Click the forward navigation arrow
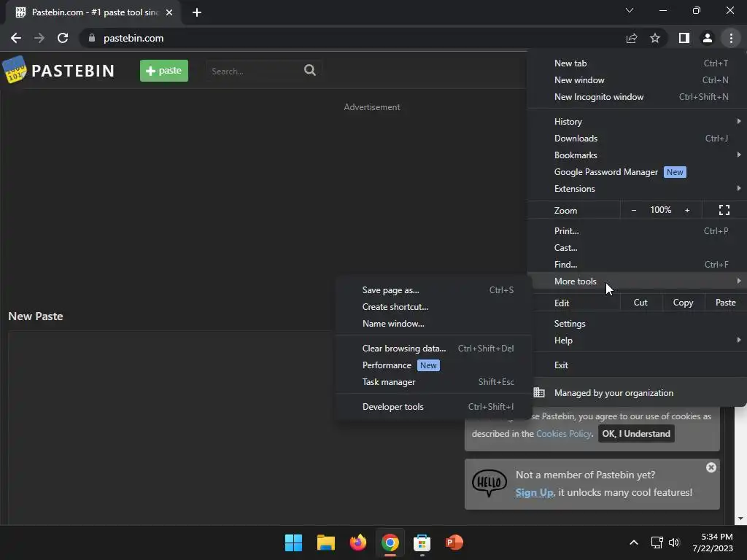747x560 pixels. pyautogui.click(x=39, y=38)
